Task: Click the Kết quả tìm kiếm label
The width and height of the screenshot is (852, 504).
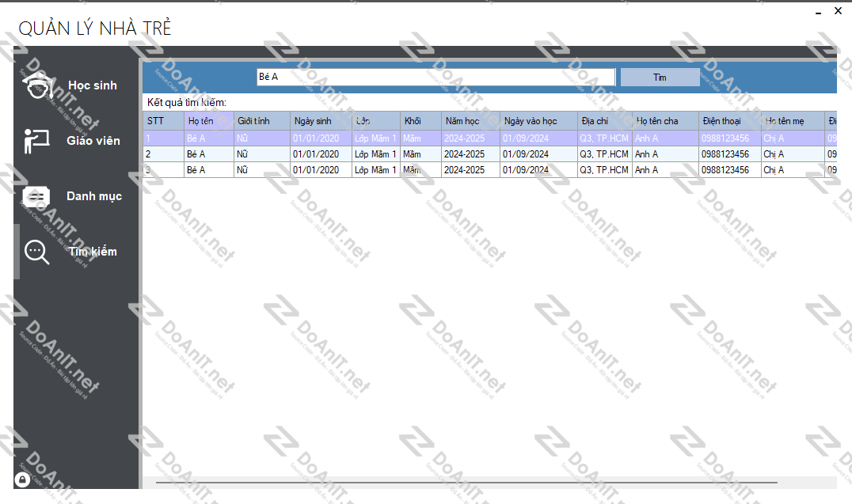Action: [187, 103]
